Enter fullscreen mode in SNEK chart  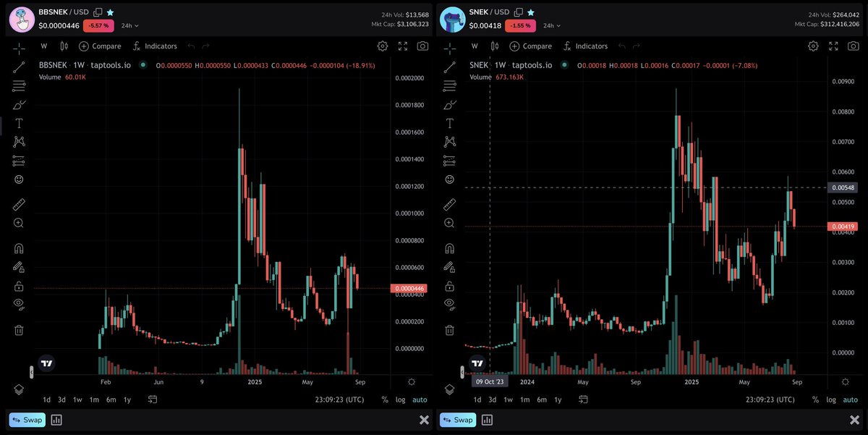833,46
